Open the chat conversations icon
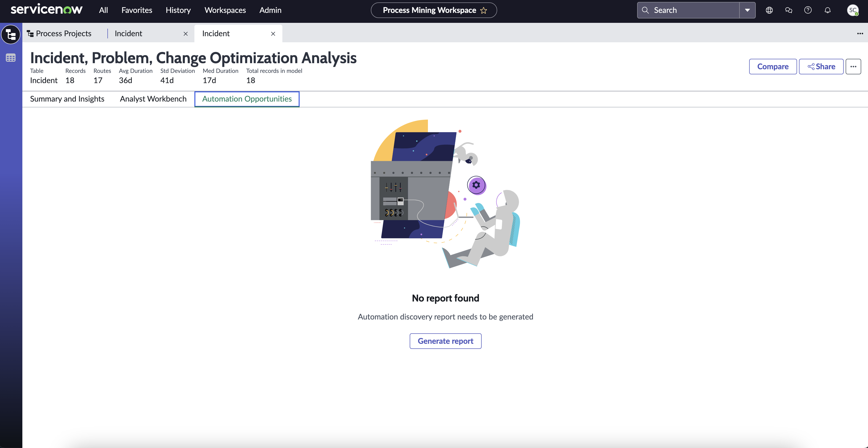The width and height of the screenshot is (868, 448). [789, 10]
